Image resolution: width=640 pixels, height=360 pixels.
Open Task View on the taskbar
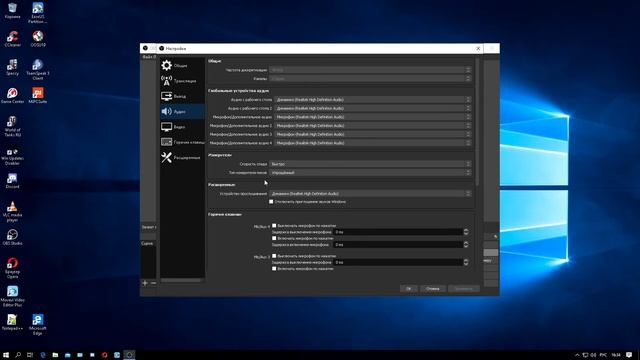(30, 355)
